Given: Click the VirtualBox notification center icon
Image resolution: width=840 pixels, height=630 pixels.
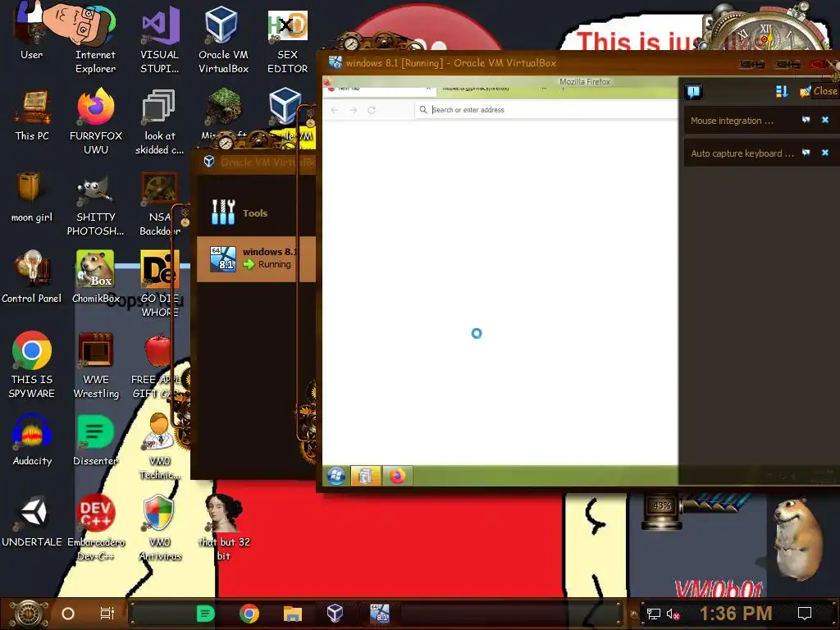Looking at the screenshot, I should 694,92.
